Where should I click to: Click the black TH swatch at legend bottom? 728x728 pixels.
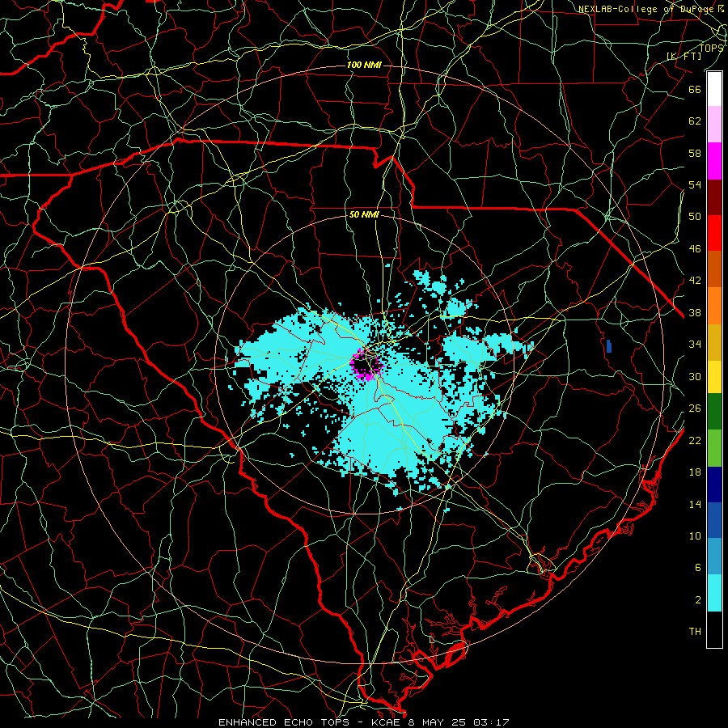point(714,629)
